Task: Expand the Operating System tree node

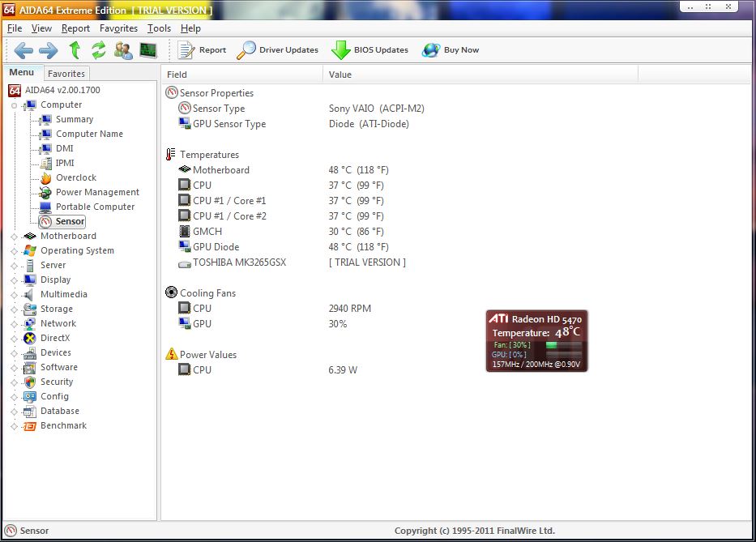Action: [x=14, y=251]
